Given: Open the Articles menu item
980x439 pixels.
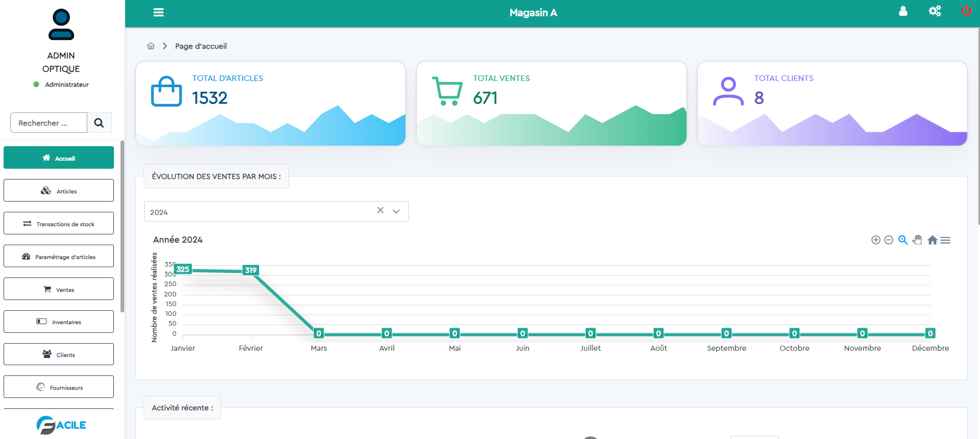Looking at the screenshot, I should click(58, 191).
